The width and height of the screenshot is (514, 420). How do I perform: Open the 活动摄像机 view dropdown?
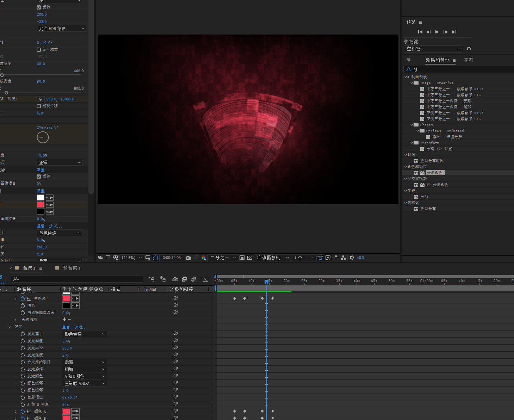click(x=272, y=258)
